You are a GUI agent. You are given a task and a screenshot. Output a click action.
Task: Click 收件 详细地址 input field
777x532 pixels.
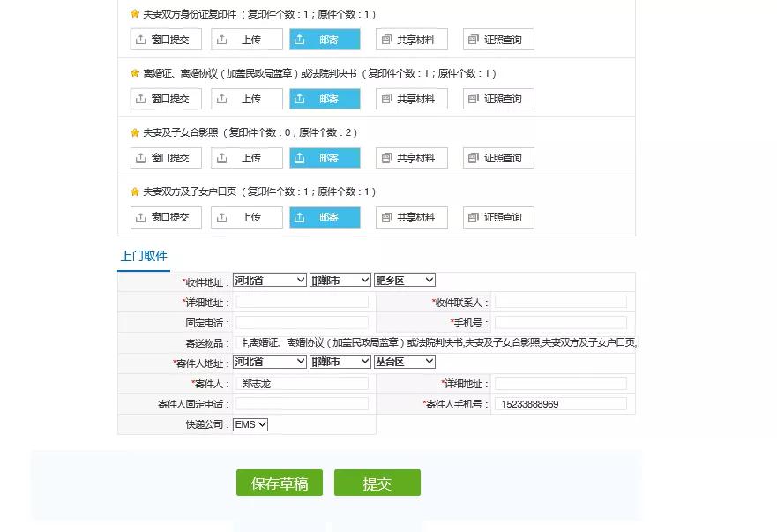(x=302, y=302)
